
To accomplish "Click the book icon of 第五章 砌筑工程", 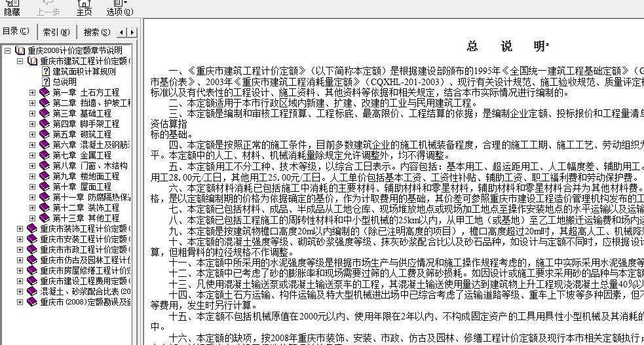I will [x=45, y=134].
